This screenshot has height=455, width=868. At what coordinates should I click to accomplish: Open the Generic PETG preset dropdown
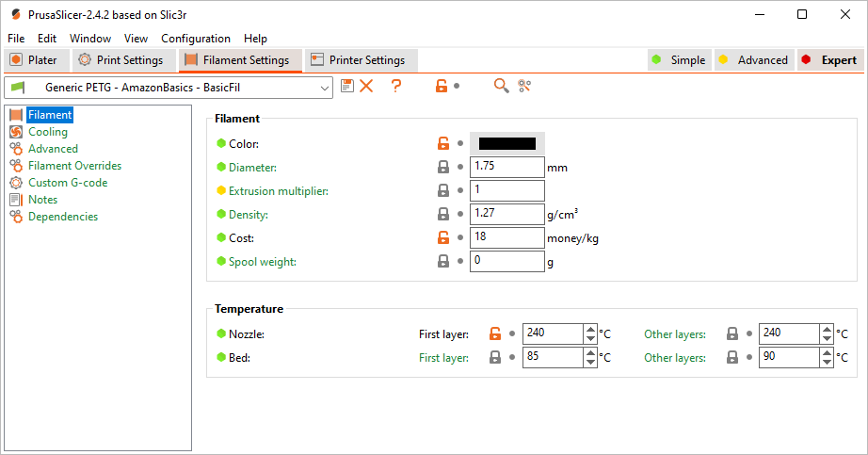[169, 88]
